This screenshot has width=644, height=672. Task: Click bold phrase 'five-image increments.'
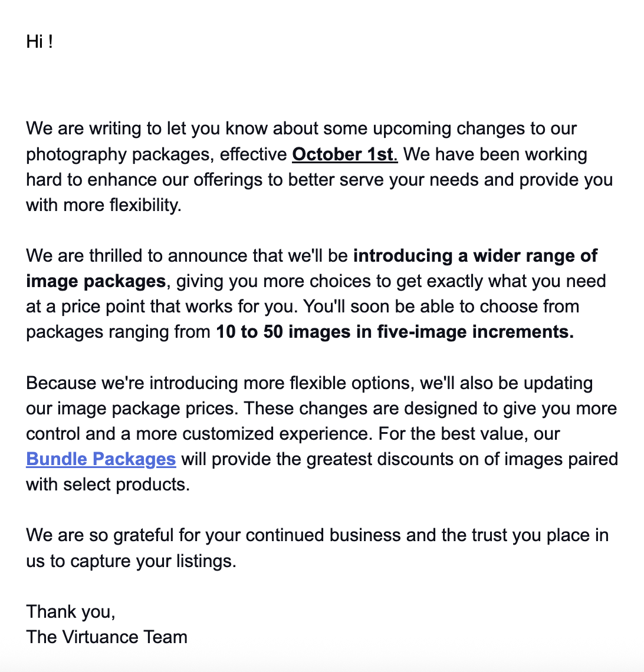click(475, 332)
